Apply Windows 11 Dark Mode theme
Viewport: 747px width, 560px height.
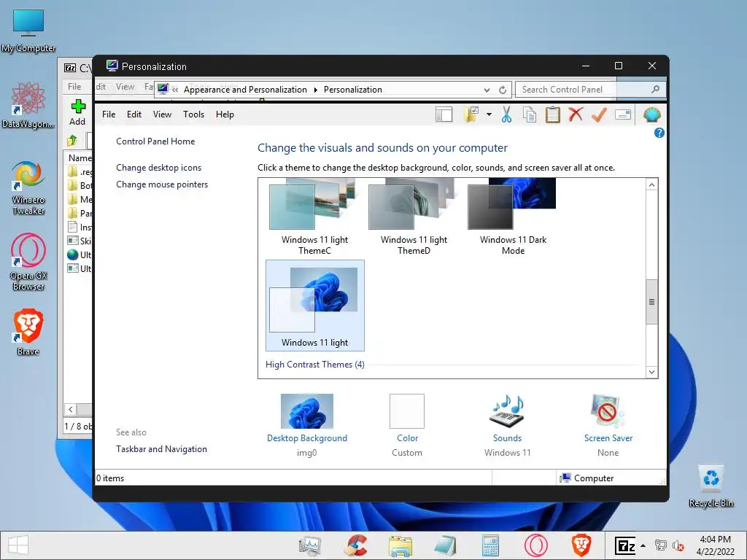coord(513,218)
